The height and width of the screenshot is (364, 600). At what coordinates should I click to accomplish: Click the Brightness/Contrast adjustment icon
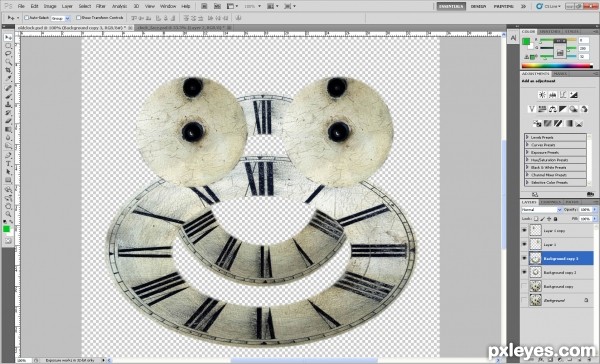click(542, 95)
